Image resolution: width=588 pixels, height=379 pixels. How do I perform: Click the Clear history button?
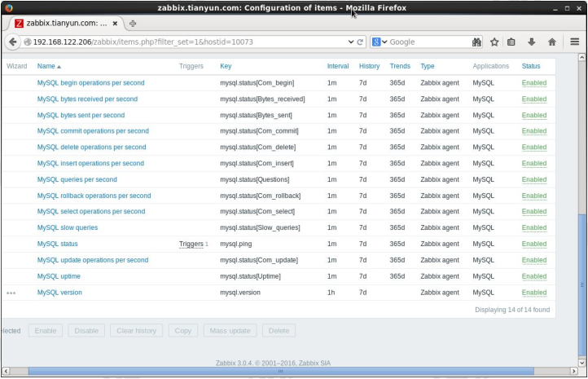pyautogui.click(x=136, y=331)
